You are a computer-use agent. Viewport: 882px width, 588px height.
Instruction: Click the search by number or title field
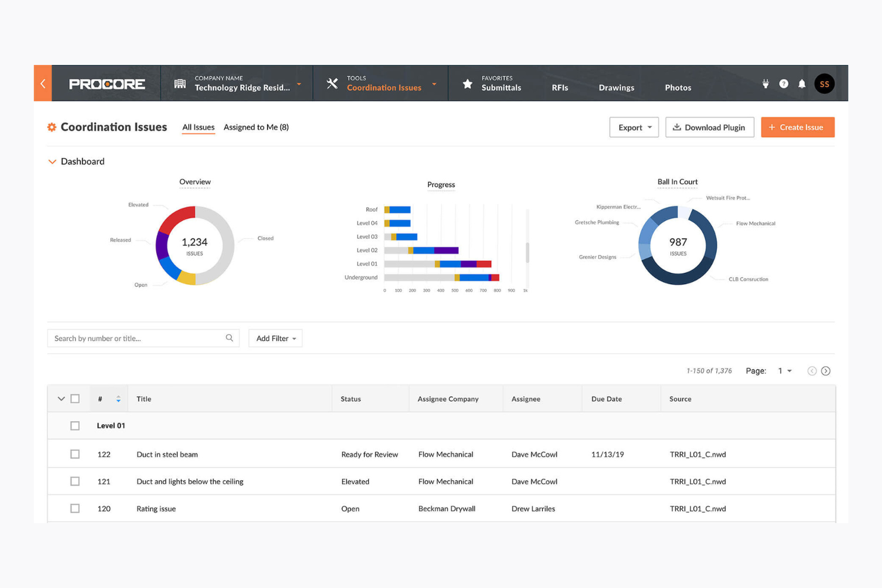(143, 338)
